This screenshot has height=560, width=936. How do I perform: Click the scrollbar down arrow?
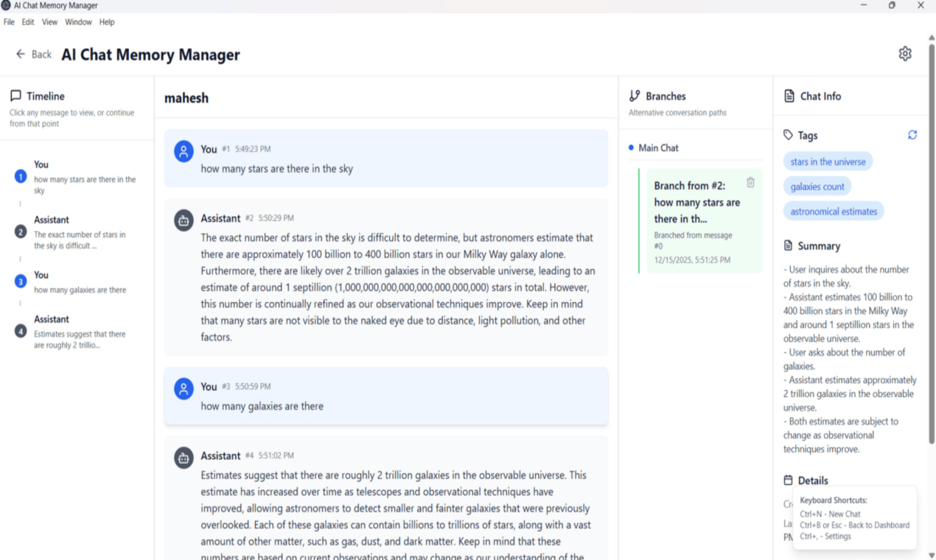(x=930, y=554)
